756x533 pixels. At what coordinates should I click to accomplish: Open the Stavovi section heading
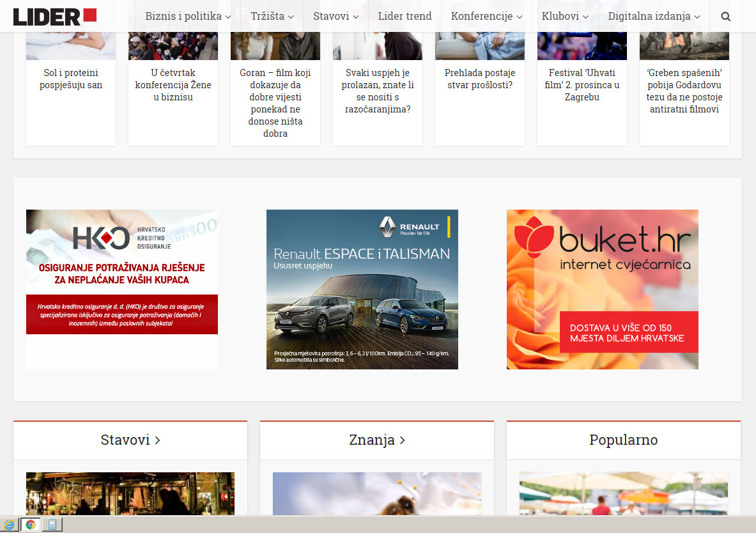tap(130, 440)
